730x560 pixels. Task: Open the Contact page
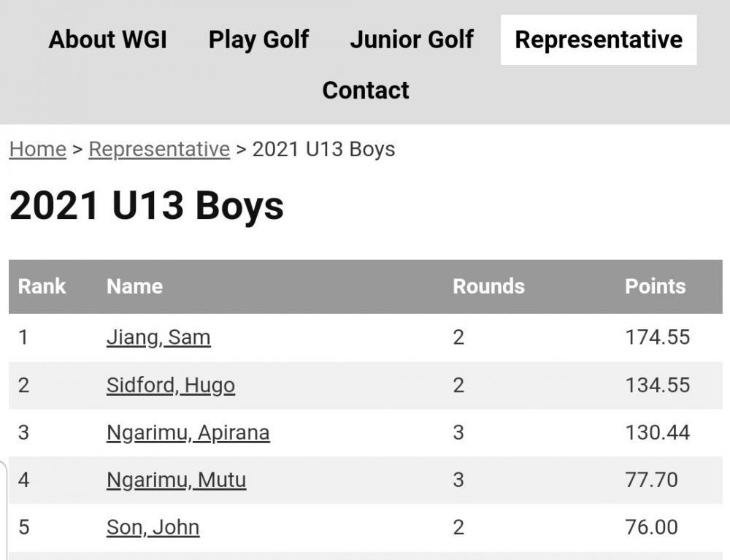(365, 91)
